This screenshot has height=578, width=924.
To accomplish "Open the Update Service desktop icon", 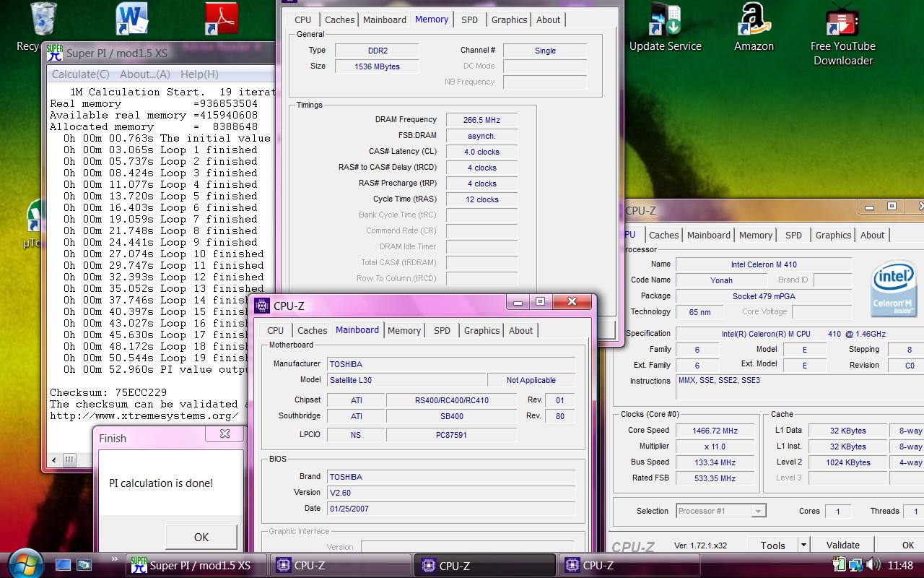I will 665,29.
